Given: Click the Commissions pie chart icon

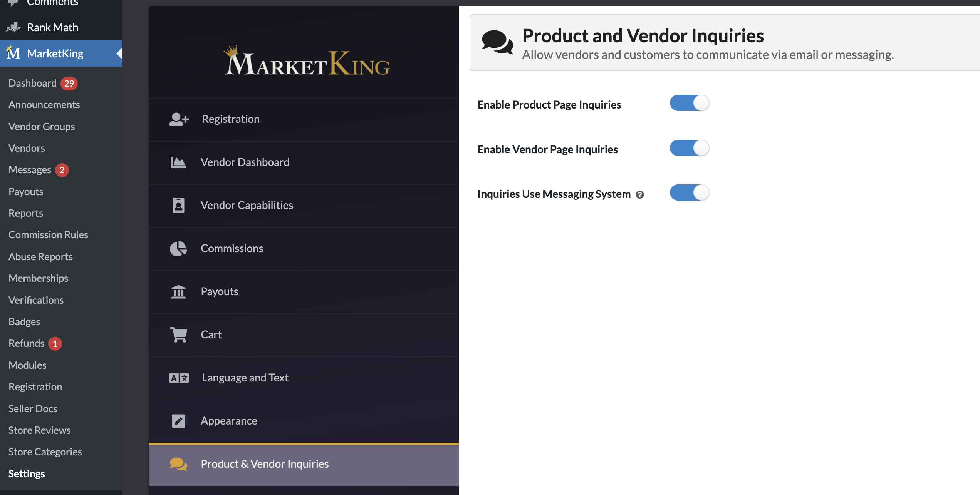Looking at the screenshot, I should (x=178, y=249).
